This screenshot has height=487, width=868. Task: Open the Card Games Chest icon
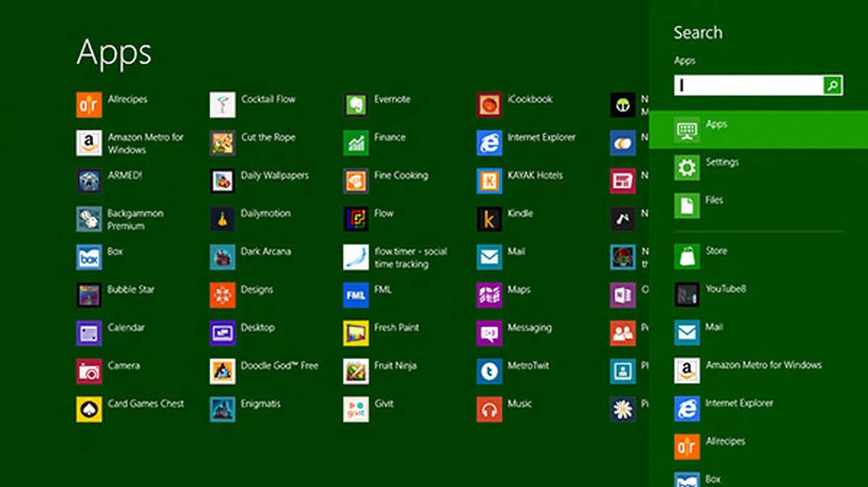point(89,409)
